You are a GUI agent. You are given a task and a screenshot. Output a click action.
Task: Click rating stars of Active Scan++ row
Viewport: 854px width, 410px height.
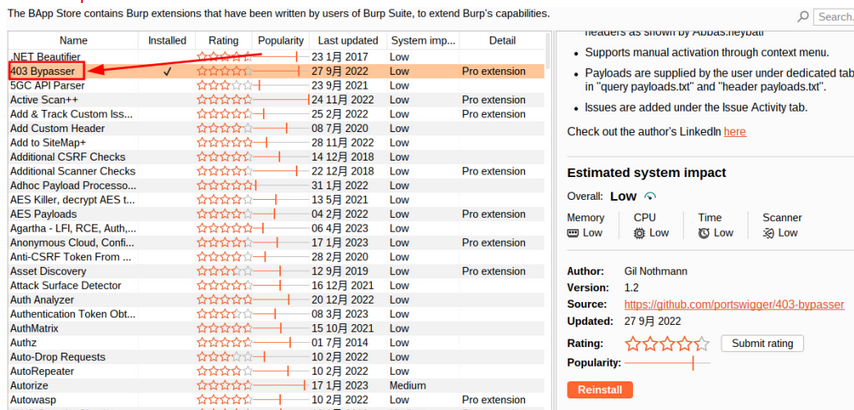tap(224, 100)
